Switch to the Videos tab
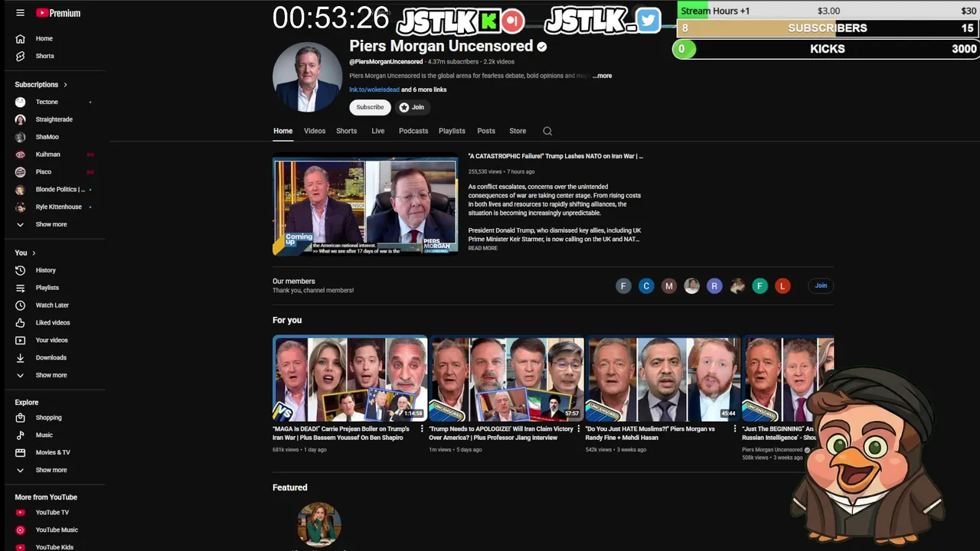980x551 pixels. coord(315,131)
